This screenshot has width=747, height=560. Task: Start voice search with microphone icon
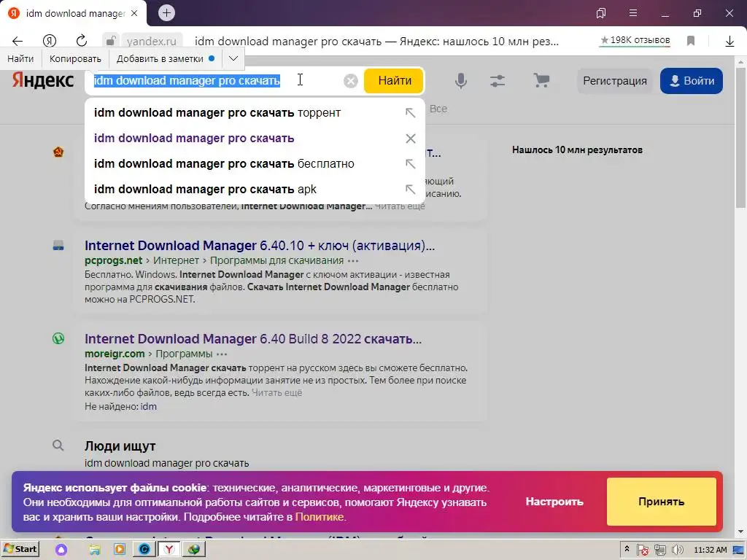pos(461,81)
